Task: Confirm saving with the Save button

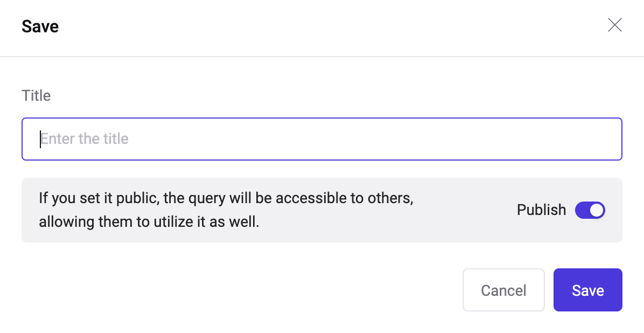Action: coord(587,290)
